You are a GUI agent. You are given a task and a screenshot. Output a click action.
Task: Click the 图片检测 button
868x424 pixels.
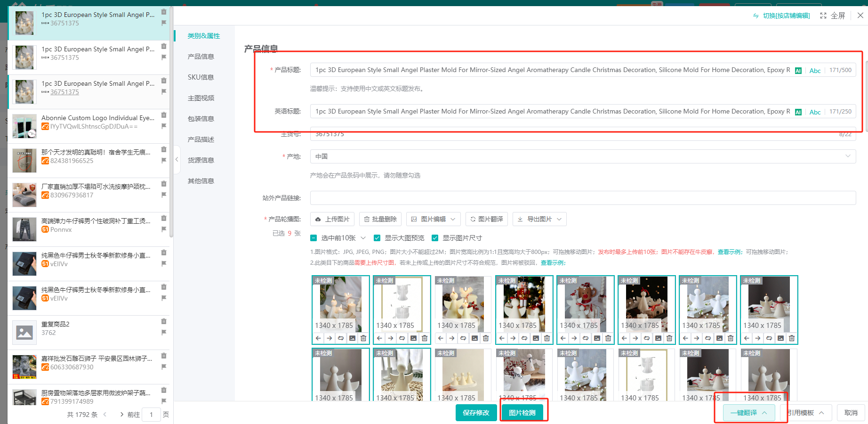(x=522, y=413)
